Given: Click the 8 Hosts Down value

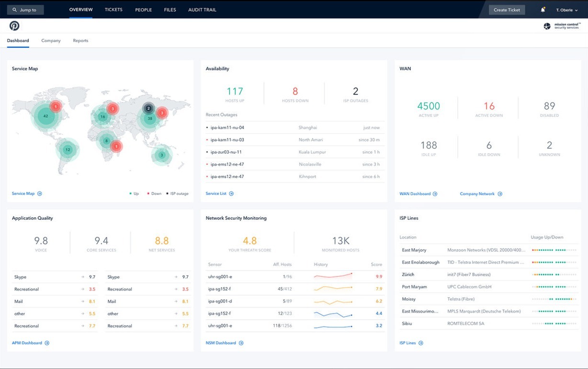Looking at the screenshot, I should (295, 91).
